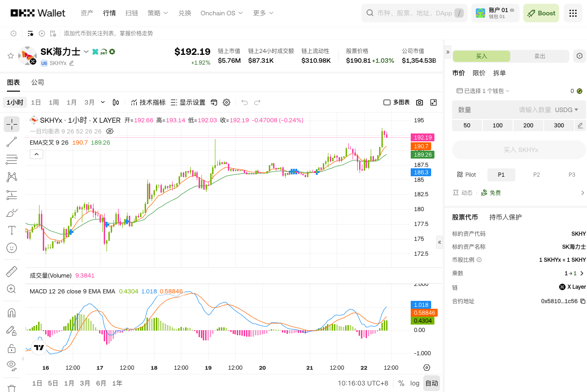Collapse the indicator legend chevron

click(36, 154)
